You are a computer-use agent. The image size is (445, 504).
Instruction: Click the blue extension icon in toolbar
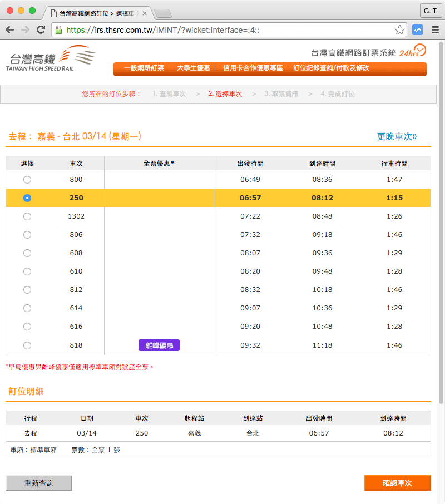[417, 30]
